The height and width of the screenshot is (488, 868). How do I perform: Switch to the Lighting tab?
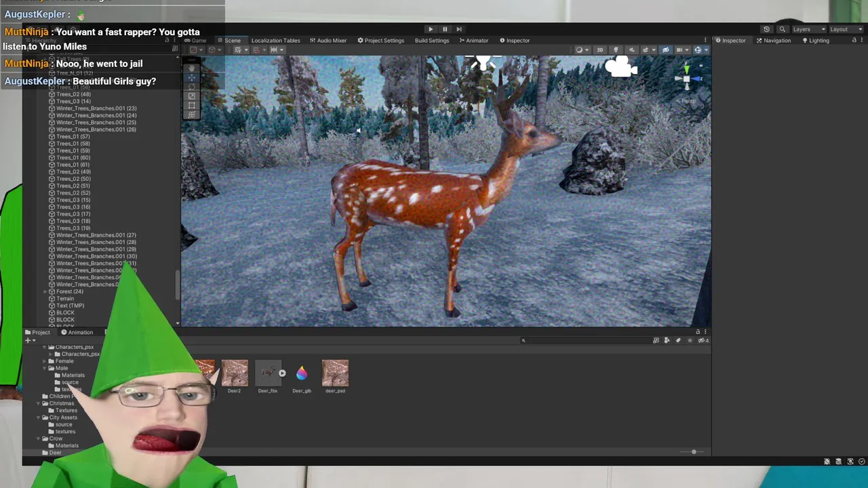tap(816, 41)
